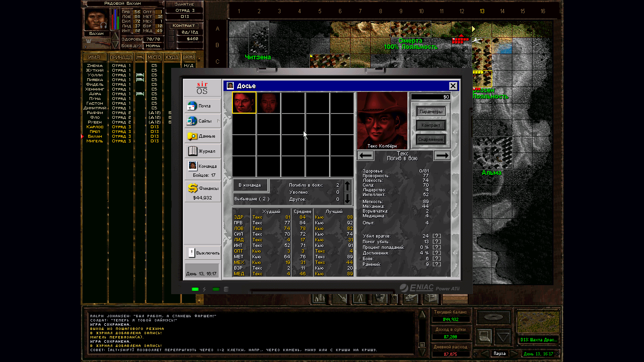644x362 pixels.
Task: Click Выключить to shut down the laptop
Action: coord(203,253)
